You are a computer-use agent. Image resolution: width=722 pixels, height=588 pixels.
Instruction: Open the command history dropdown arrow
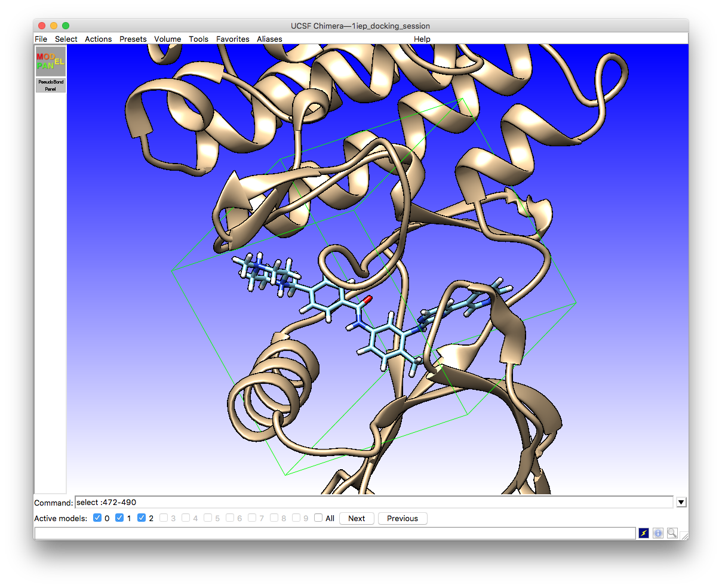coord(681,502)
